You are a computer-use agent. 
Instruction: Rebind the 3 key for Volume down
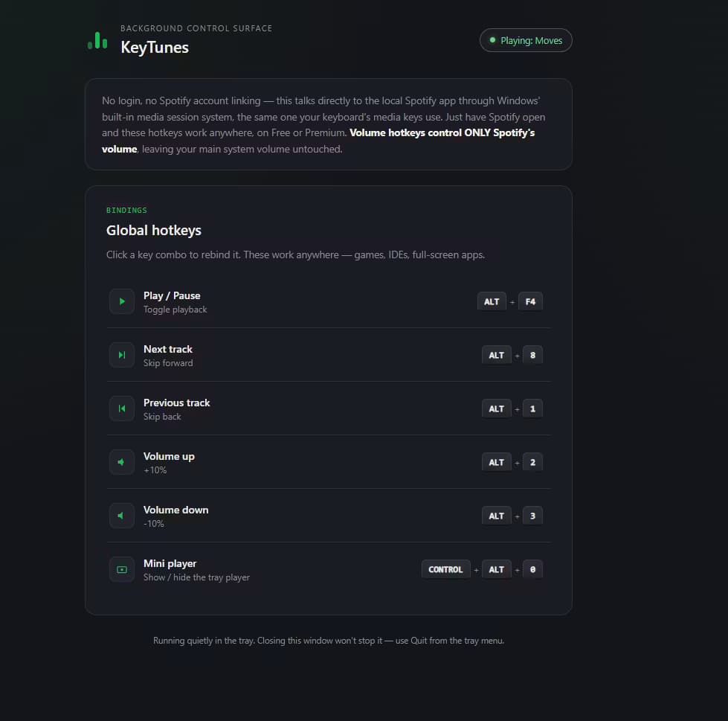tap(532, 516)
